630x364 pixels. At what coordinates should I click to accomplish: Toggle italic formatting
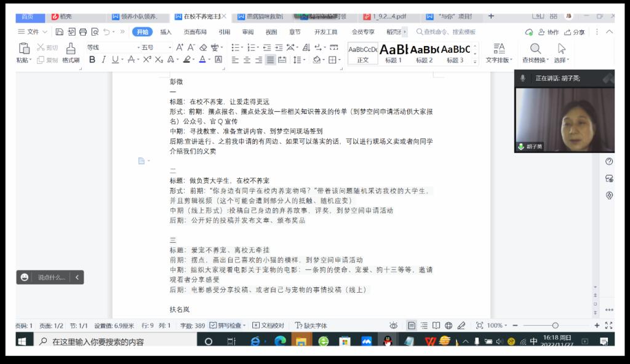(x=104, y=60)
